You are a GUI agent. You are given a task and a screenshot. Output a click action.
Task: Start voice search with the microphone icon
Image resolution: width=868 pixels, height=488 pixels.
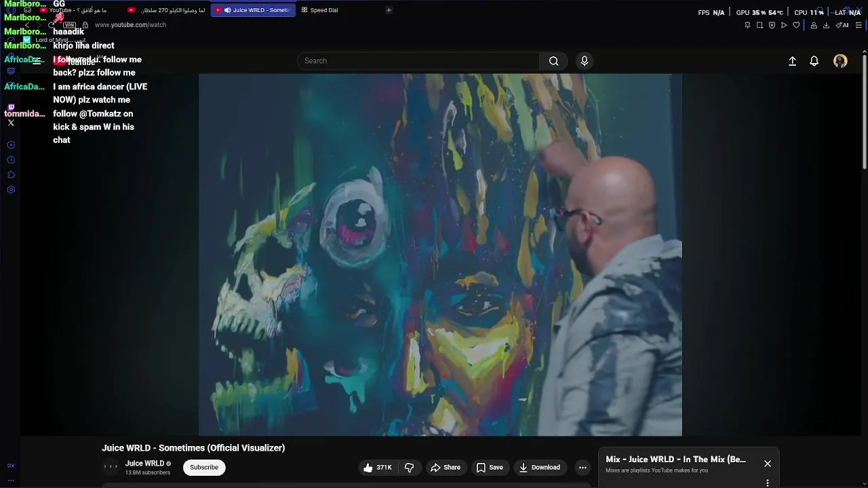tap(585, 61)
